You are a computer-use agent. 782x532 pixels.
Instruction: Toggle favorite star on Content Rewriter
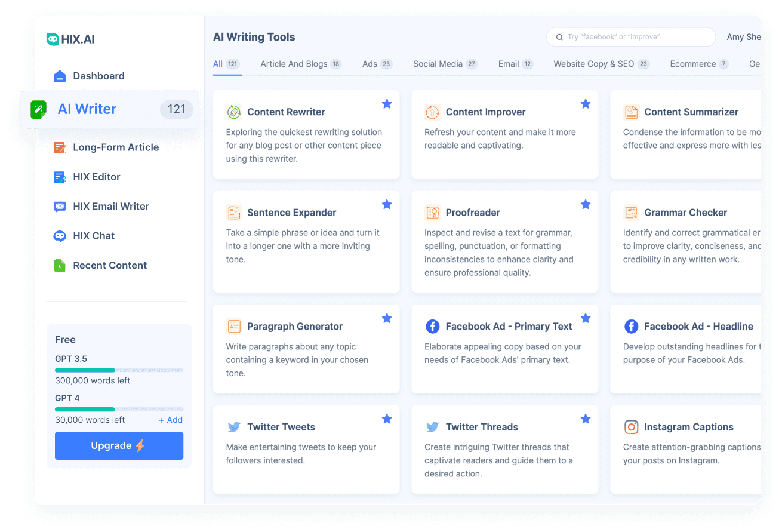pos(387,104)
